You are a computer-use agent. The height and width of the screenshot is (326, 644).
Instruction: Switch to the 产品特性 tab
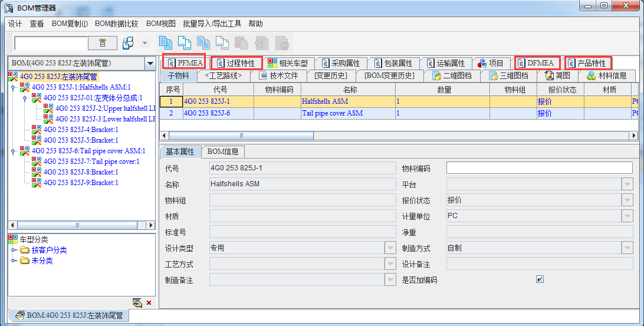coord(588,63)
